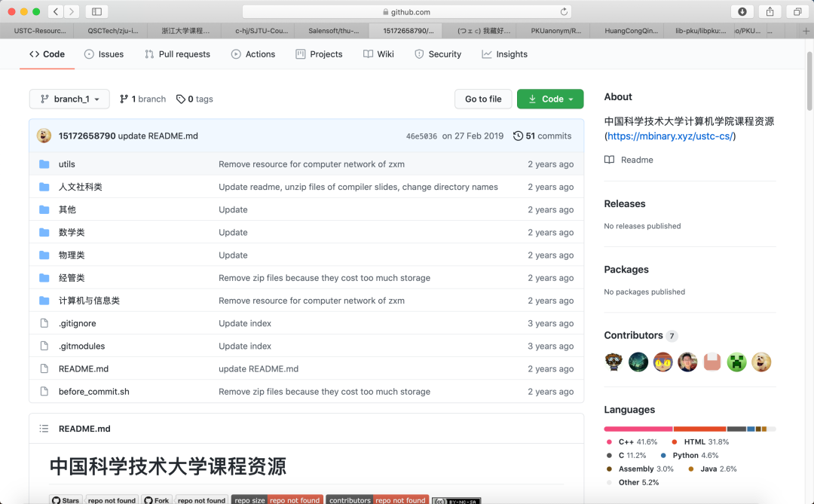Click the branch icon beside 1 branch
Image resolution: width=814 pixels, height=504 pixels.
point(124,99)
